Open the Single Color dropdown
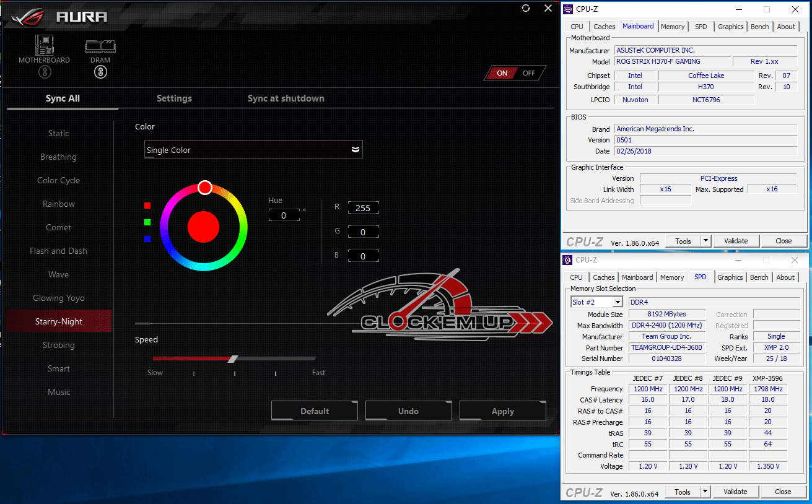 253,150
